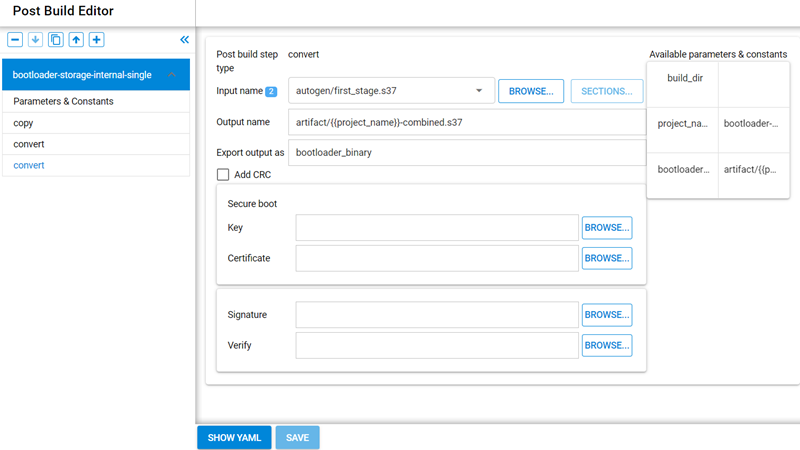This screenshot has width=800, height=450.
Task: Click the remove step minus icon
Action: click(x=15, y=40)
